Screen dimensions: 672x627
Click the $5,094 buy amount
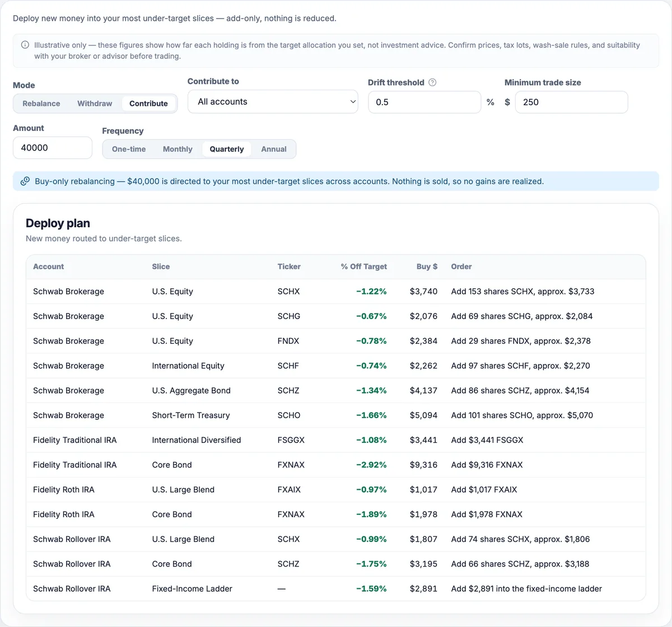[x=423, y=415]
